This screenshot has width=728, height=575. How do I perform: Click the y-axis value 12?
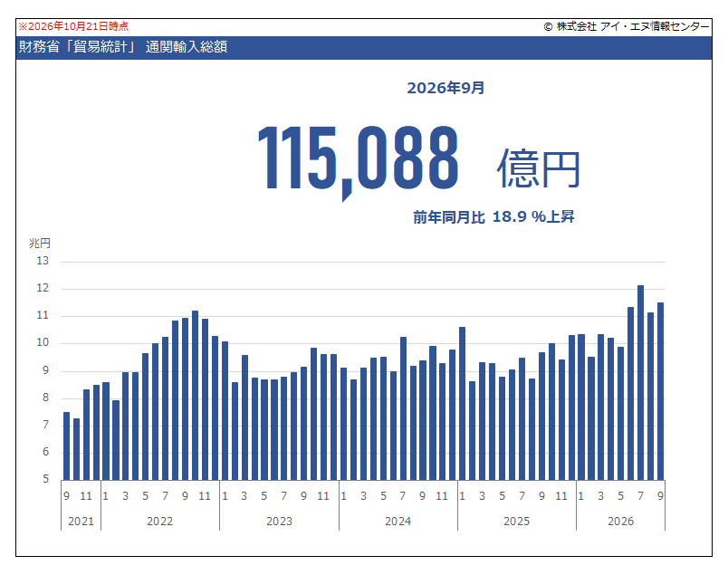43,288
